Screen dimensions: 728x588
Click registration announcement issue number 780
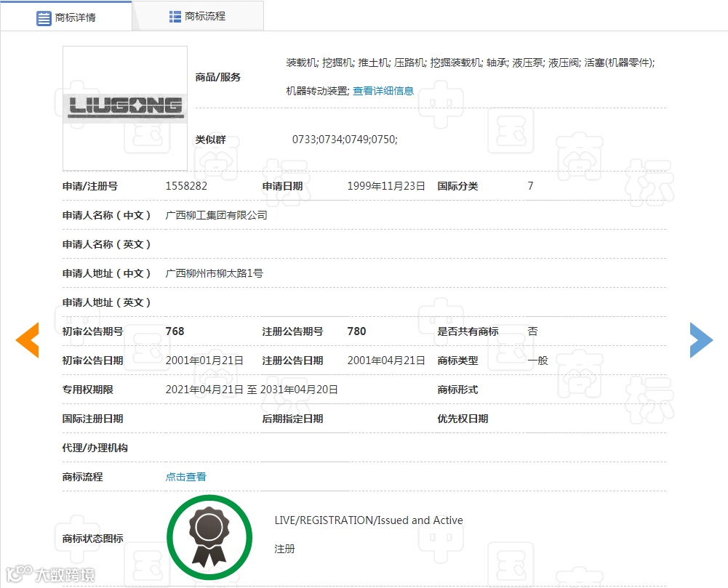coord(356,331)
